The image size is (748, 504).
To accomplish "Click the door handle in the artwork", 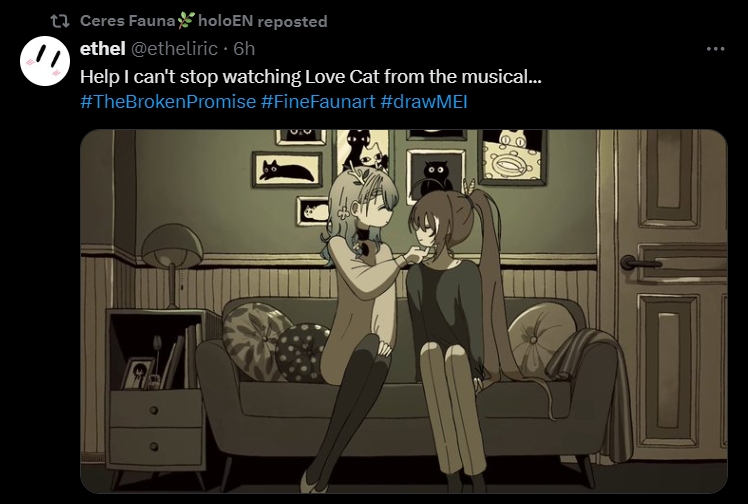I will coord(639,263).
